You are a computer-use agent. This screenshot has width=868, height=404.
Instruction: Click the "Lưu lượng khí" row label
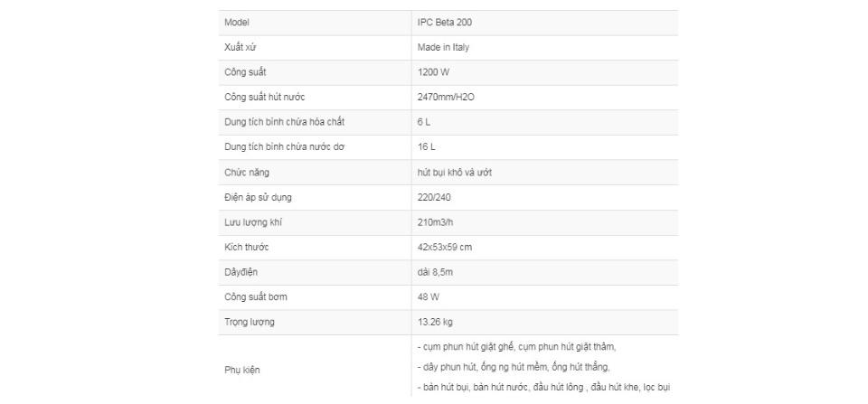(x=252, y=221)
